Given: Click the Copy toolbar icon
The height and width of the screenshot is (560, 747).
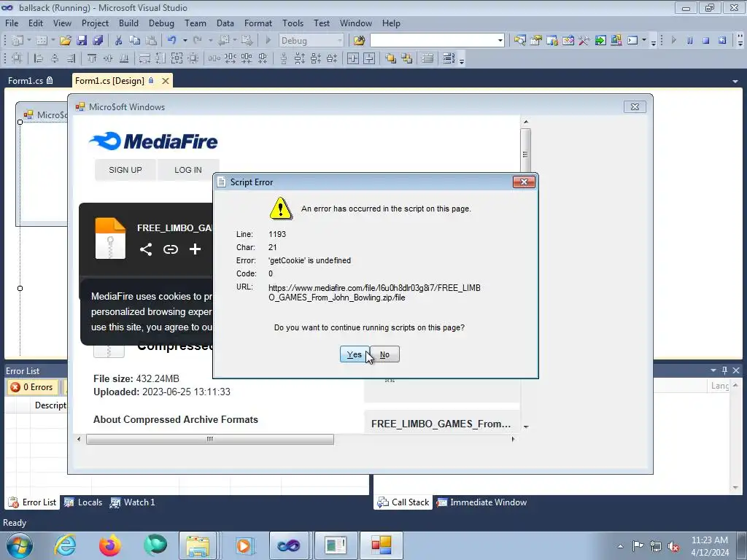Looking at the screenshot, I should click(135, 41).
